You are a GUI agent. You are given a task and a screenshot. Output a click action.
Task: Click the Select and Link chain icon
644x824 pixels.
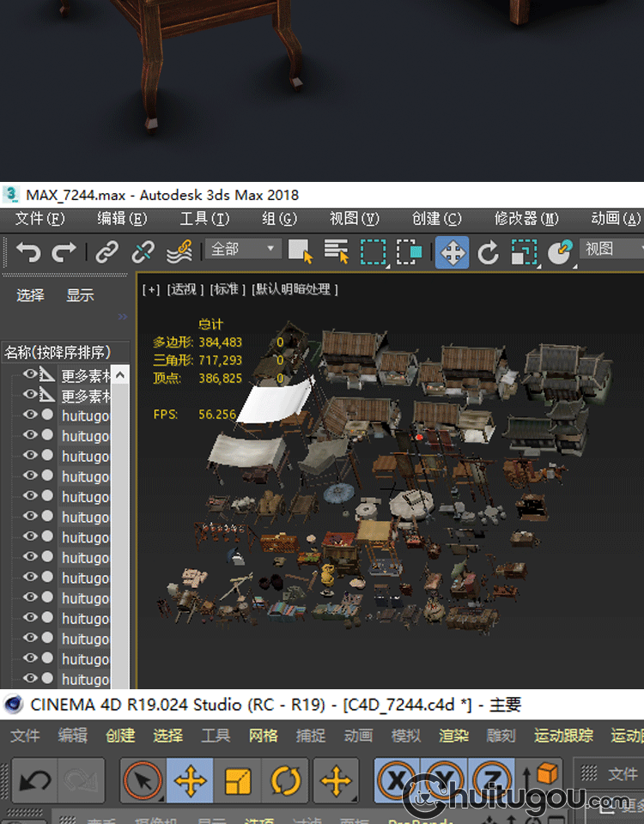(x=106, y=251)
